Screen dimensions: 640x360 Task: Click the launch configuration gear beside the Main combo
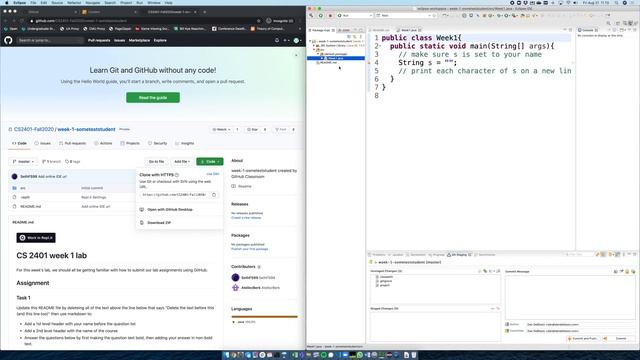[434, 16]
